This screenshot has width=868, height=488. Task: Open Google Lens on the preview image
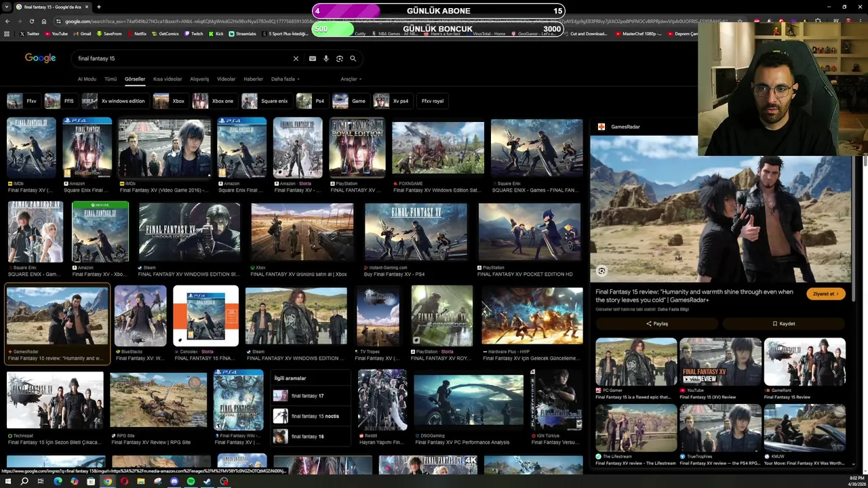click(601, 271)
